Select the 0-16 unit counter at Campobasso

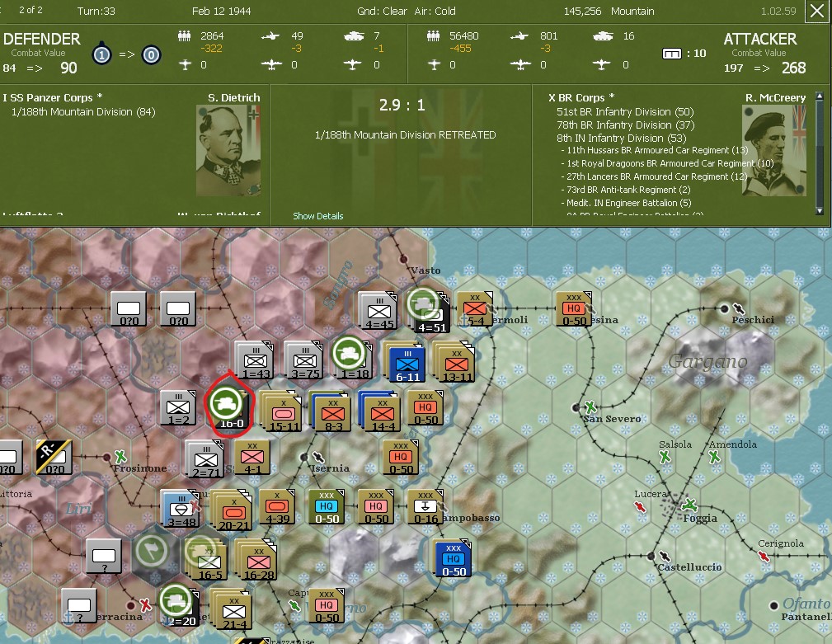[x=425, y=506]
